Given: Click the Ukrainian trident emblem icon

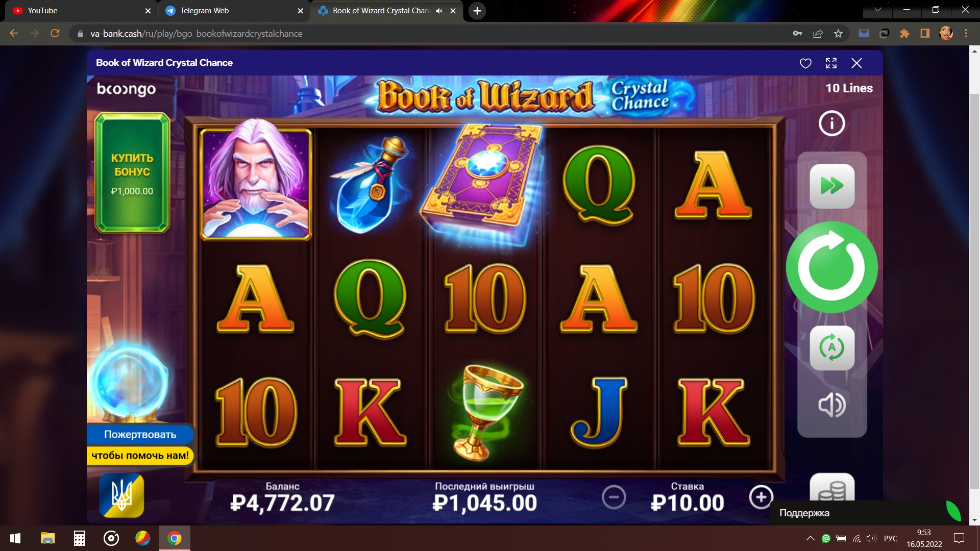Looking at the screenshot, I should pyautogui.click(x=121, y=495).
